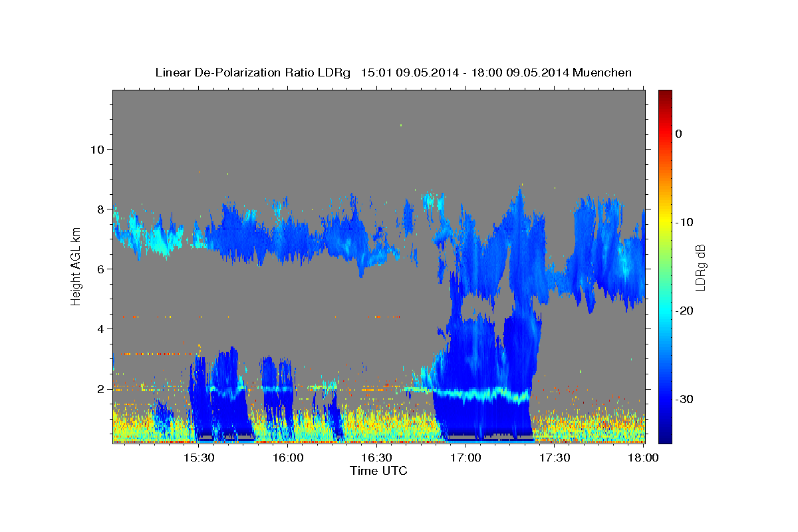Click the plot title 'Linear De-Polarization Ratio LDRg'
Viewport: 798px width, 532px height.
tap(252, 72)
